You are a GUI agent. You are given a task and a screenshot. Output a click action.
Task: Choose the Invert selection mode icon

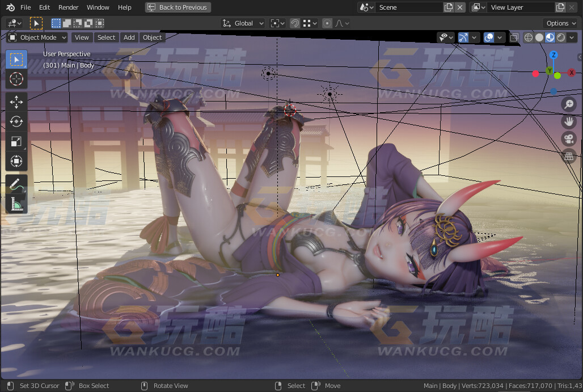point(88,23)
